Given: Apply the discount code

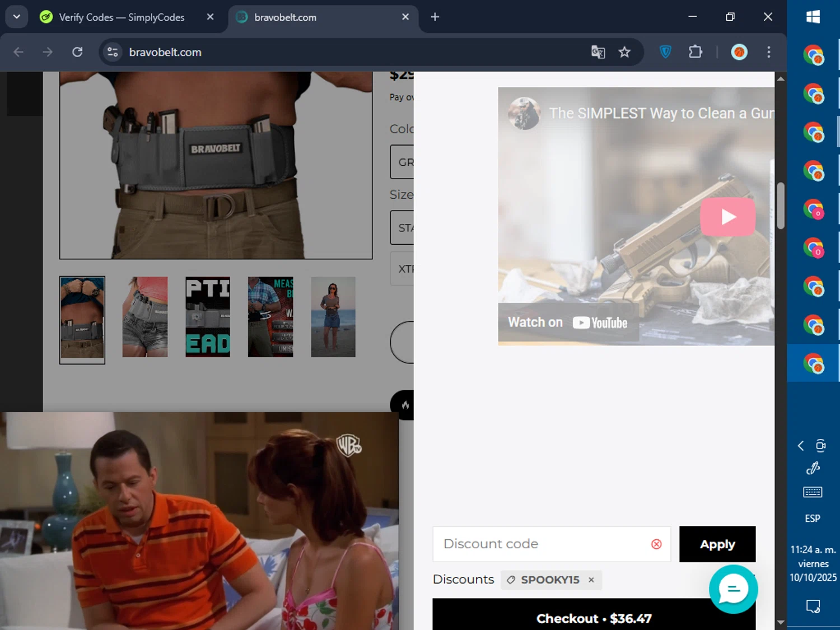Looking at the screenshot, I should [717, 544].
